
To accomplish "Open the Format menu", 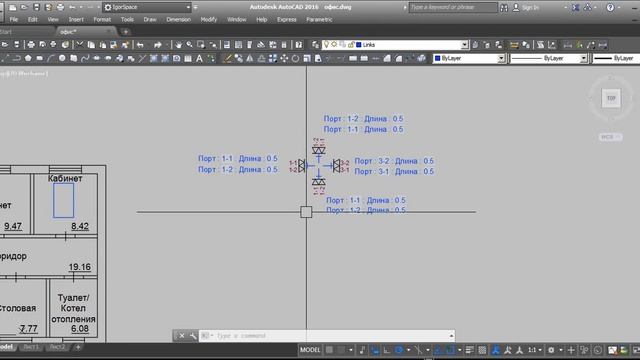I will click(x=102, y=19).
